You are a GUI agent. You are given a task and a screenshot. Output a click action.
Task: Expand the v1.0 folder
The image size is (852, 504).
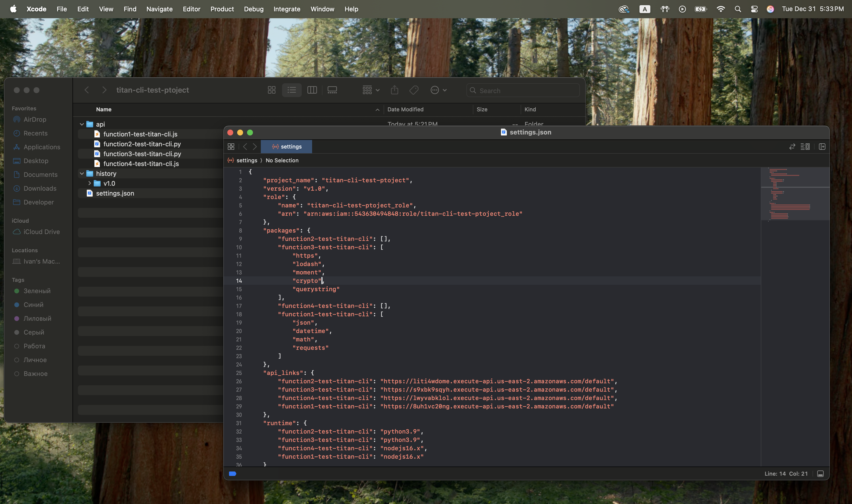(89, 184)
